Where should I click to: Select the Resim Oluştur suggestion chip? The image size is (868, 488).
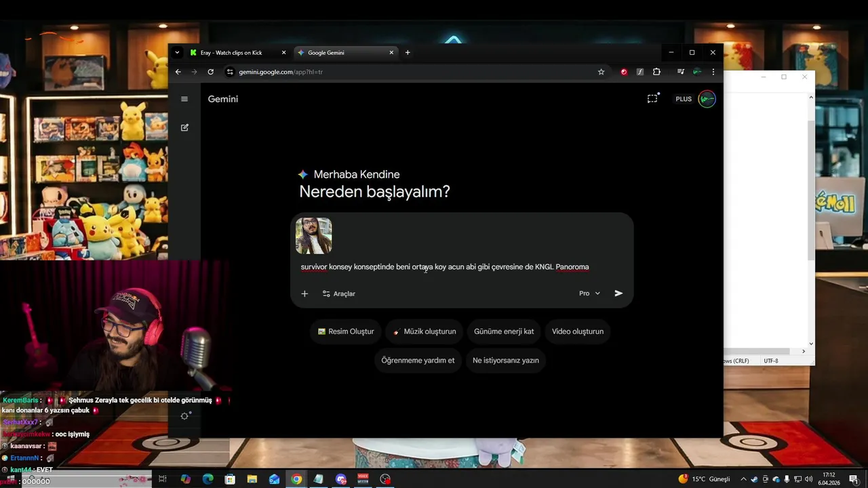coord(346,331)
